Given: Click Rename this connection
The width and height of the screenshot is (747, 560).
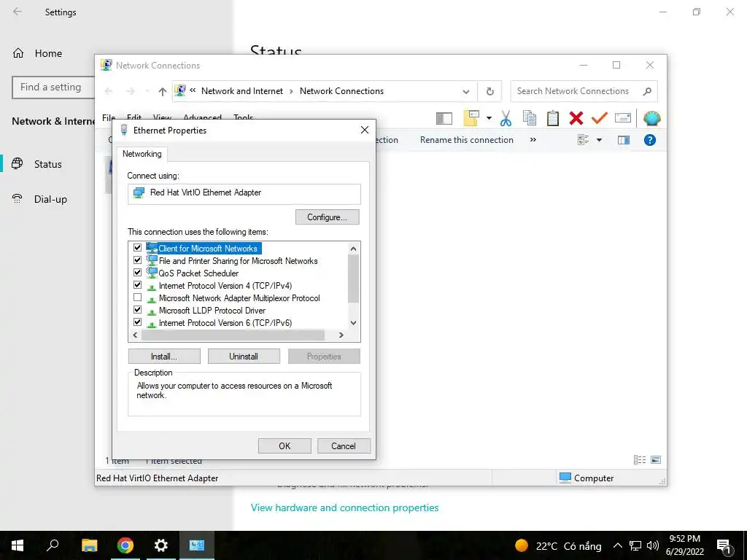Looking at the screenshot, I should (x=466, y=140).
